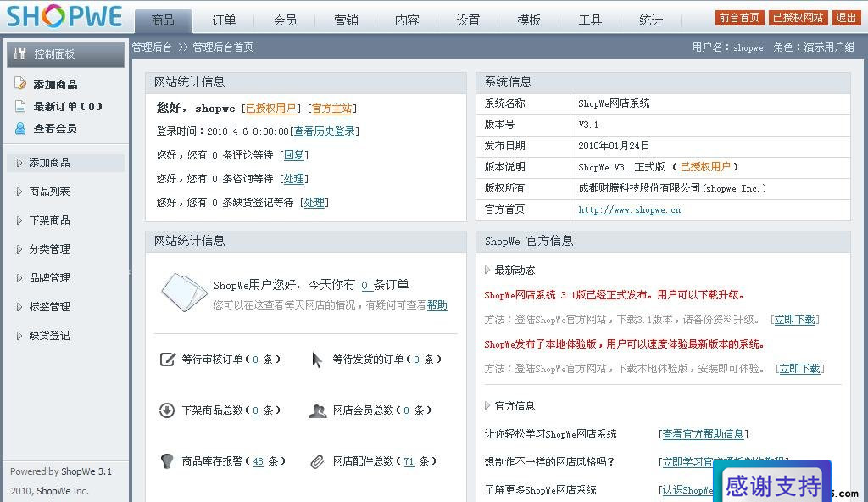The height and width of the screenshot is (502, 868).
Task: Expand the 商品列表 sidebar arrow
Action: click(19, 192)
